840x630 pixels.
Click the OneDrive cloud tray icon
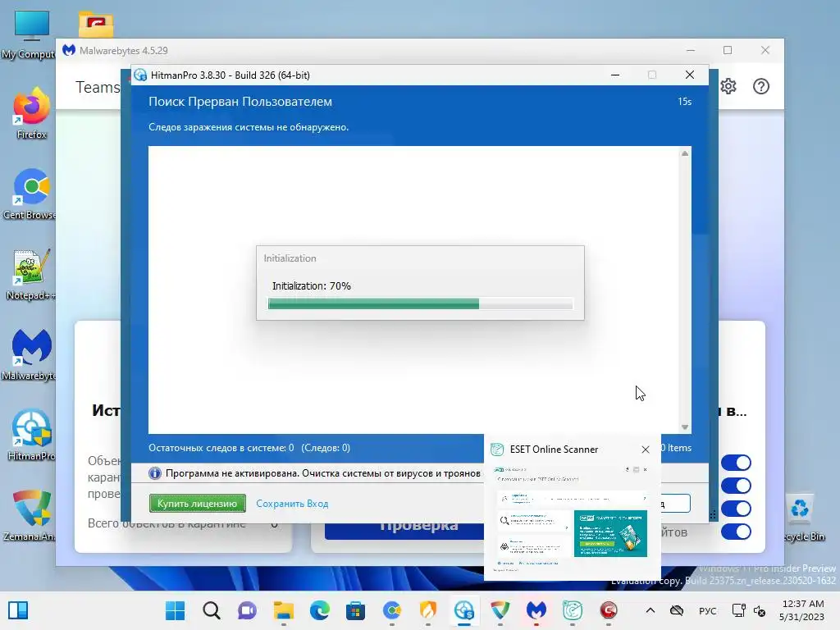point(677,610)
